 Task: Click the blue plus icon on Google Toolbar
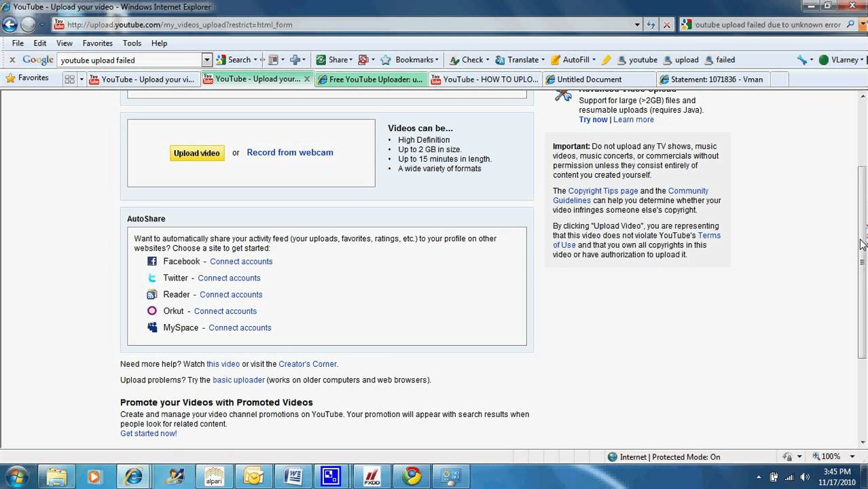pyautogui.click(x=295, y=60)
